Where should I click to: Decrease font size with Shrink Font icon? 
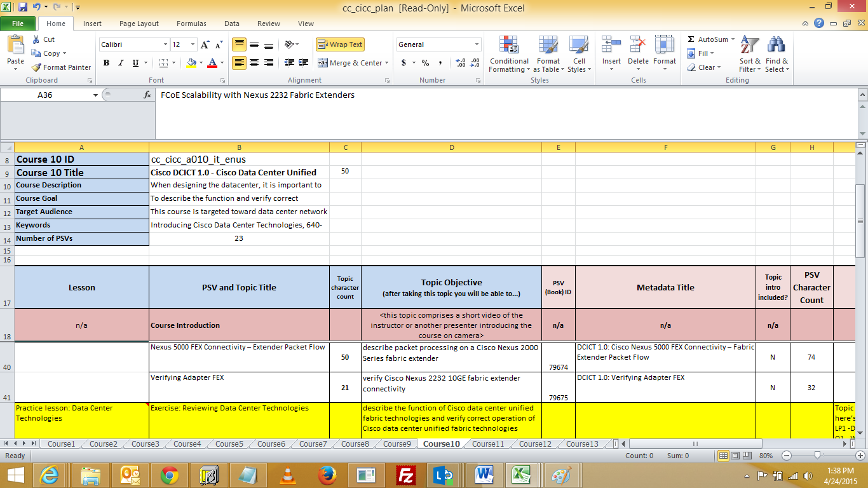coord(219,44)
